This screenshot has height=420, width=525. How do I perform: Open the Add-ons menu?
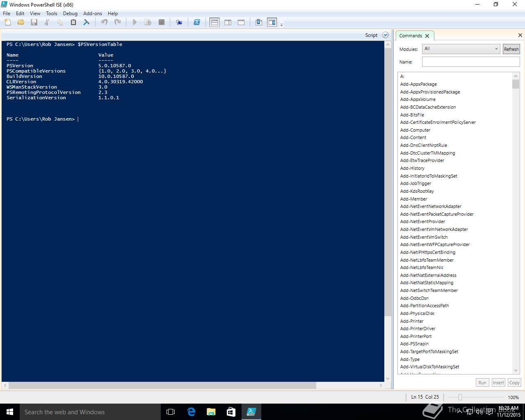click(x=93, y=14)
